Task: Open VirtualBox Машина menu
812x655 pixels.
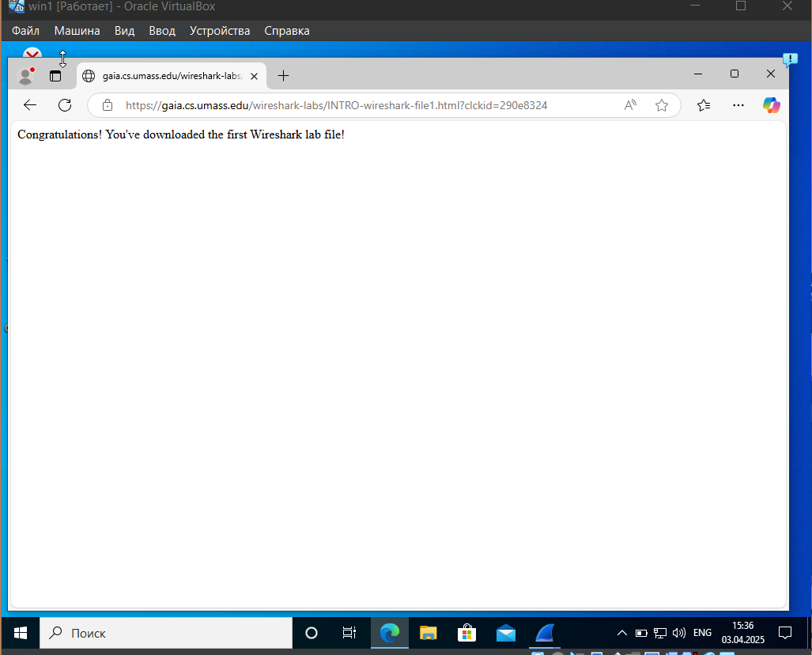Action: click(77, 31)
